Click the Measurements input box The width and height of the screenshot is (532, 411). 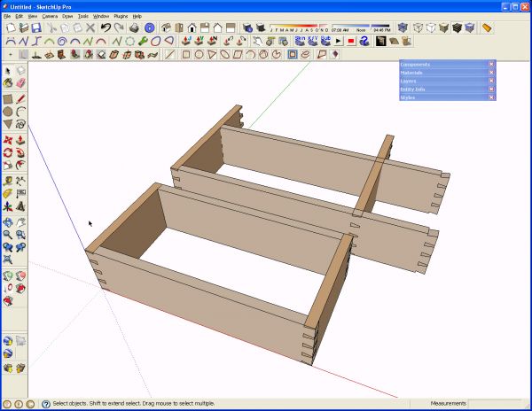[496, 404]
